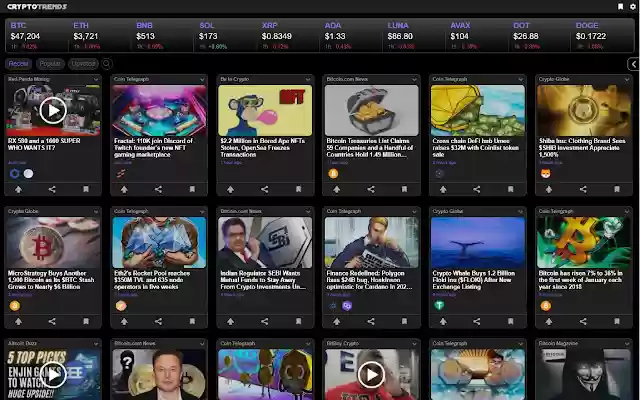Upvote the RX 580 video card
Screen dimensions: 640x400
[x=18, y=189]
